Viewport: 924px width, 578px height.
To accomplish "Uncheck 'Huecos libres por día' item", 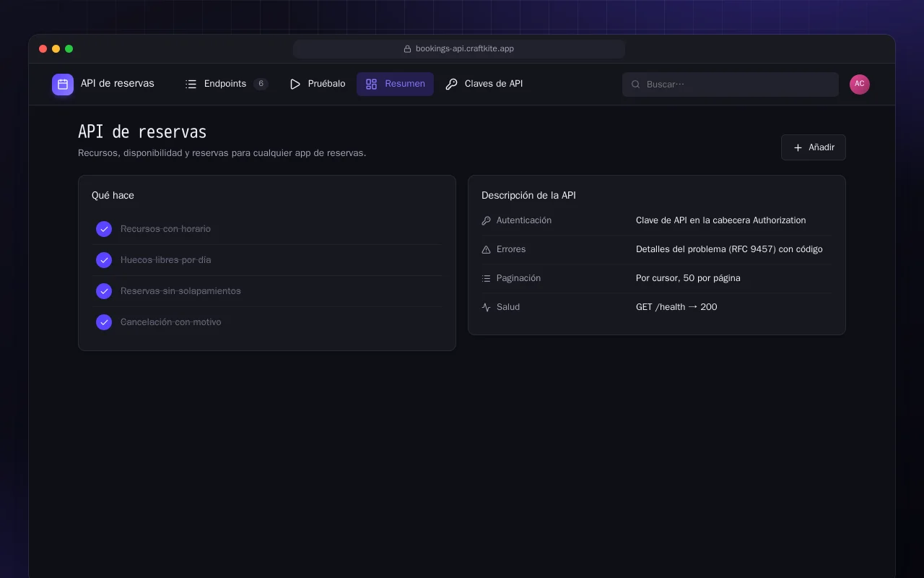I will point(104,260).
